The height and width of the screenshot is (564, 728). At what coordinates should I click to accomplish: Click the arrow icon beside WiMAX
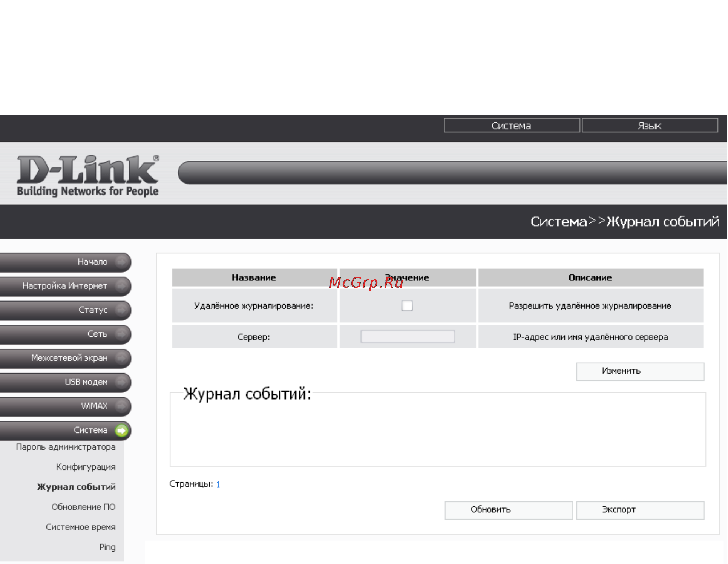(x=121, y=406)
